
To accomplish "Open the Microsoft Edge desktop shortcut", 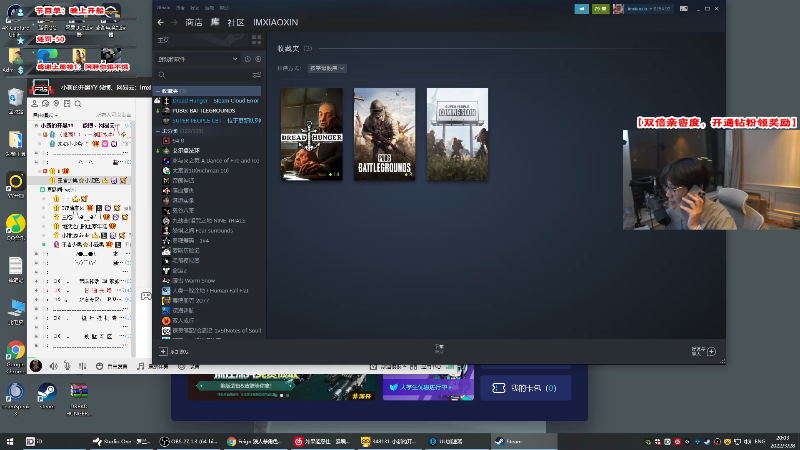I will click(x=47, y=57).
